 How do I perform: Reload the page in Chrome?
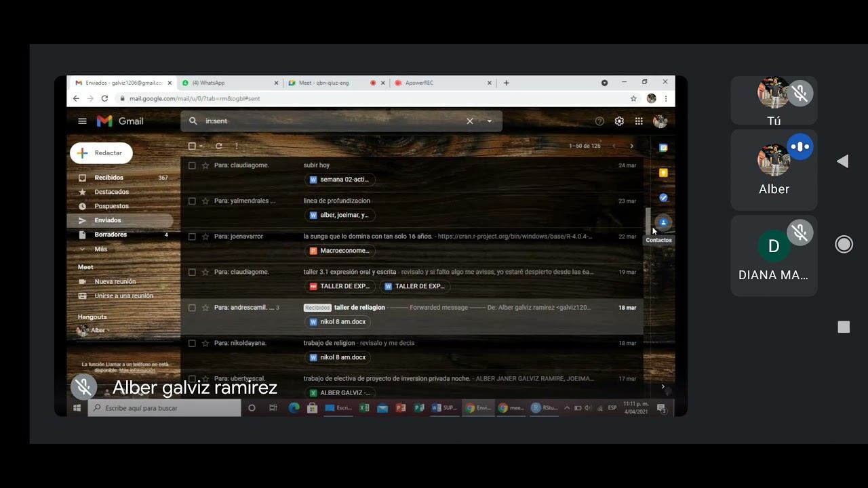click(104, 98)
